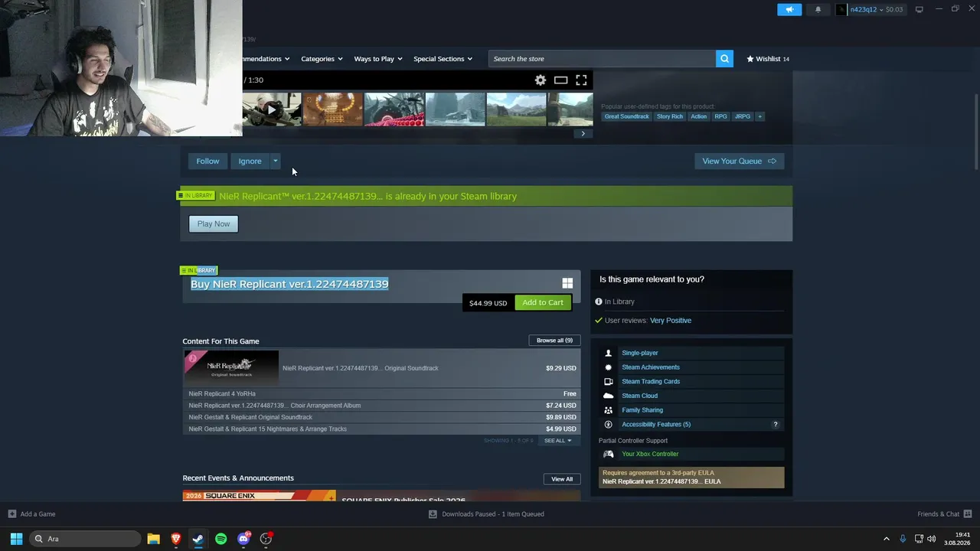Make the trailer video fullscreen

(x=581, y=80)
